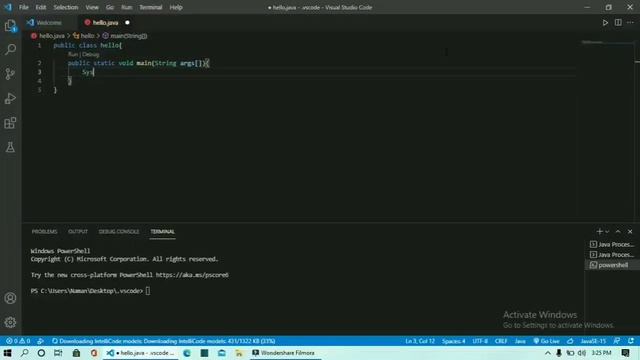The width and height of the screenshot is (640, 360).
Task: Click the hello class breadcrumb
Action: tap(87, 36)
